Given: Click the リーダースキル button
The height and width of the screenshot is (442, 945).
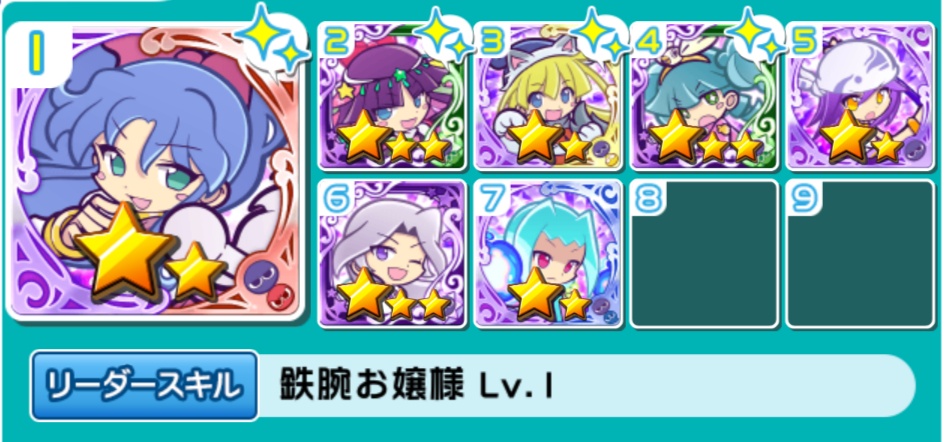Looking at the screenshot, I should point(145,385).
